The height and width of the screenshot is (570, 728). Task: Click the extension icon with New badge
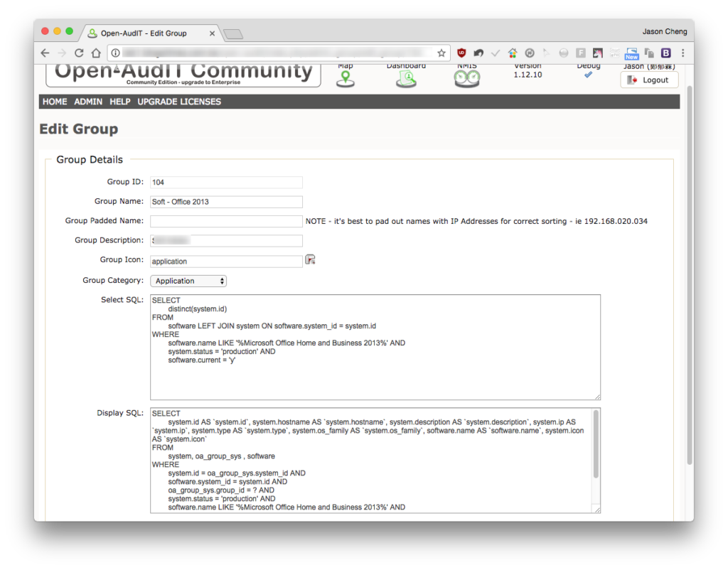tap(632, 54)
